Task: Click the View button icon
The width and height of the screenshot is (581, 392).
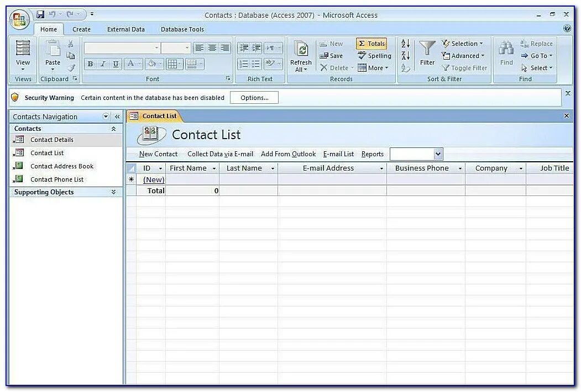Action: 23,47
